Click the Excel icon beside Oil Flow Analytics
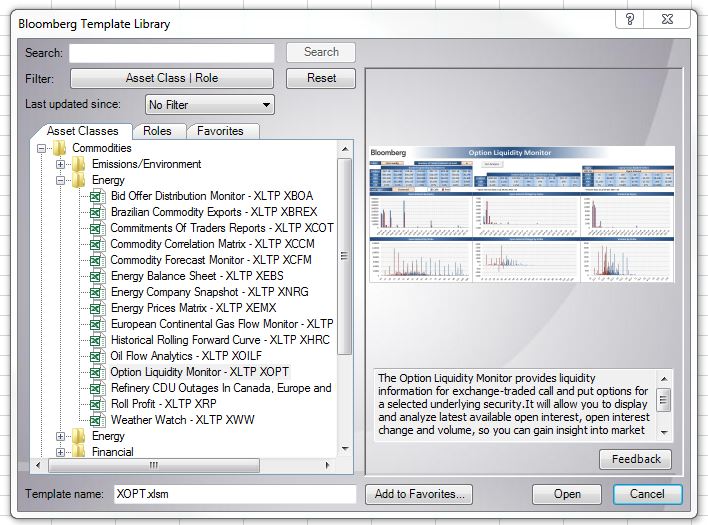708x525 pixels. 98,356
